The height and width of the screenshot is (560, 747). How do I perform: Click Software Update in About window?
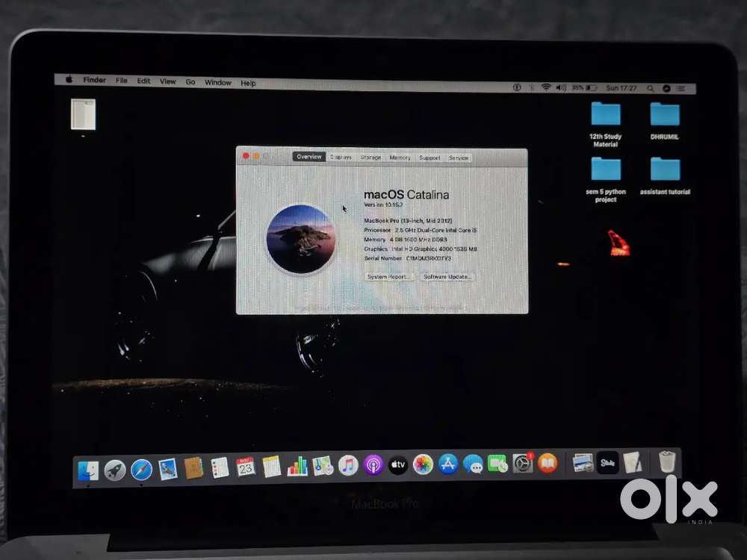pyautogui.click(x=445, y=276)
